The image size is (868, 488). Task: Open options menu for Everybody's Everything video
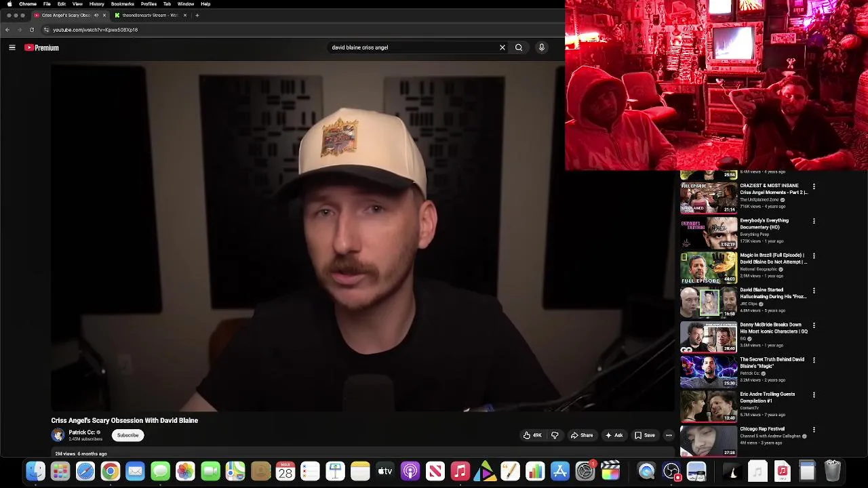click(x=814, y=221)
